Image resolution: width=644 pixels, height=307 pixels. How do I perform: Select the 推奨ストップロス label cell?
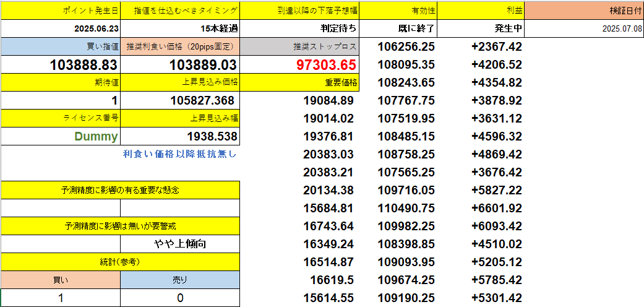point(299,47)
